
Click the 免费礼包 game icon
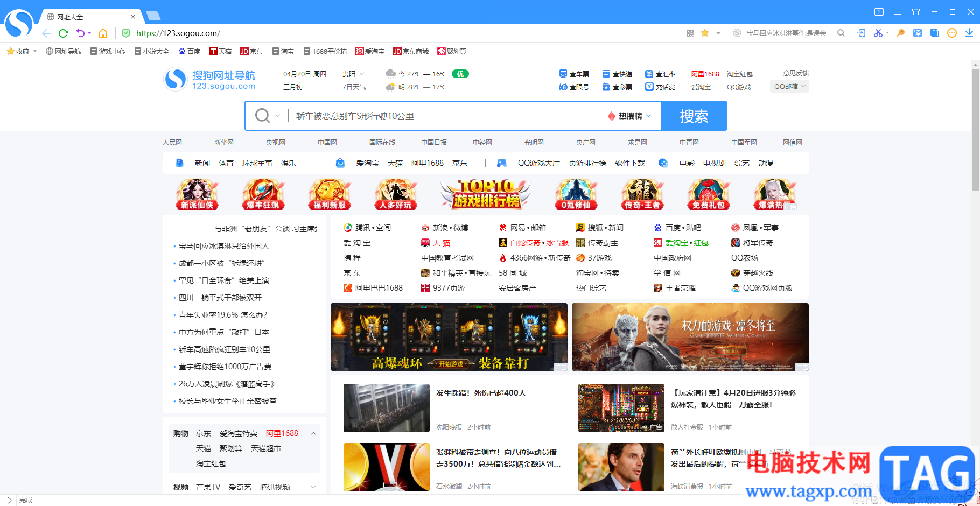click(x=709, y=194)
